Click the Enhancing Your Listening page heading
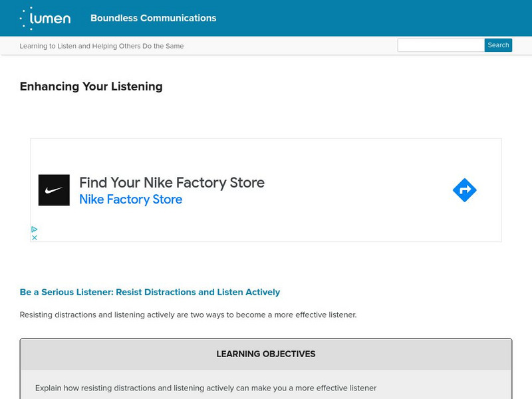 [x=91, y=86]
